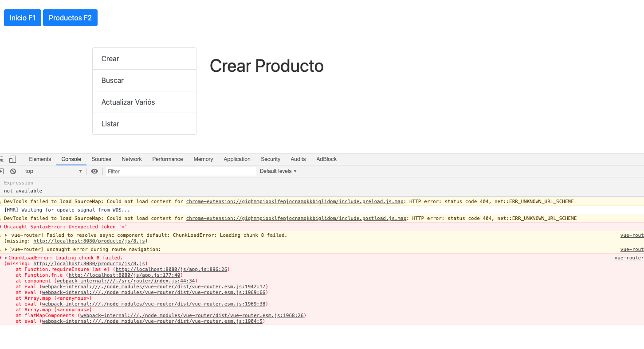This screenshot has width=644, height=349.
Task: Click the 'Uncaught SyntaxError: Unexpected token' error
Action: tap(66, 227)
